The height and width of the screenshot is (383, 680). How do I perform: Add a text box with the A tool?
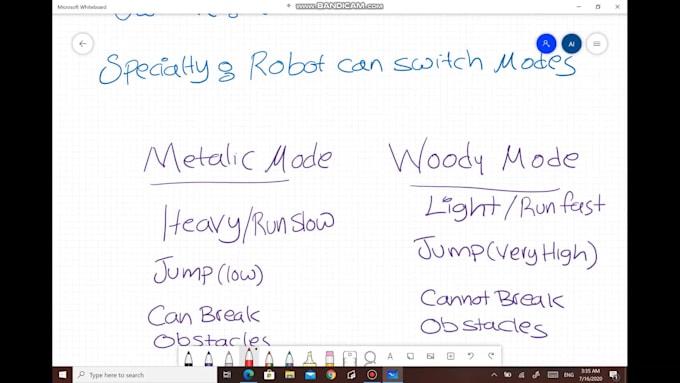click(390, 357)
